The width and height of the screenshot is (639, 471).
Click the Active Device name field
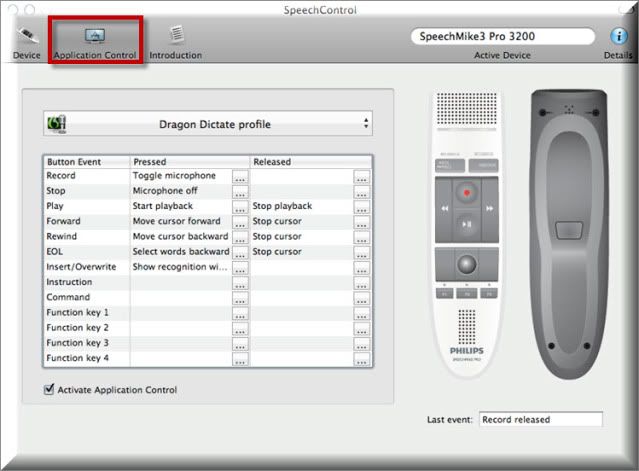(503, 36)
